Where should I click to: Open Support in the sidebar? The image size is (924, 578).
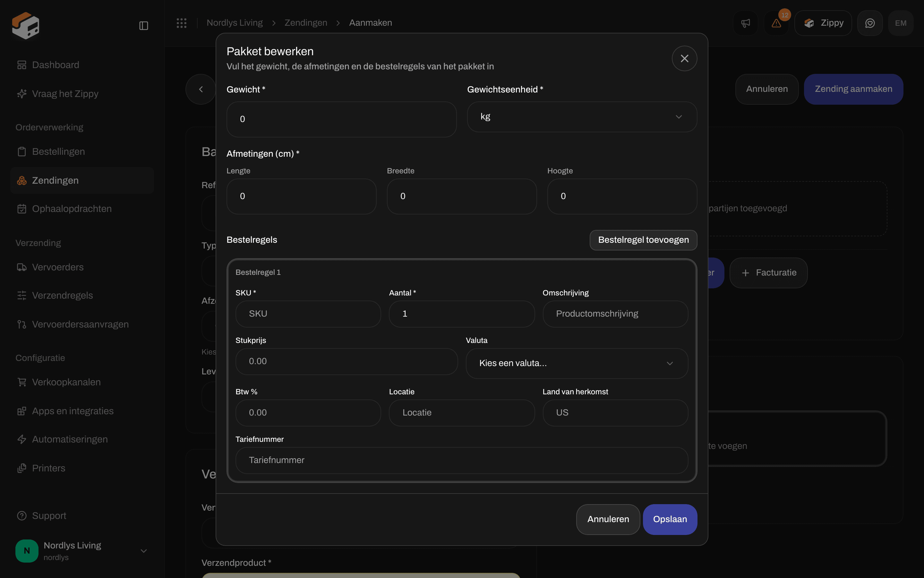pos(82,516)
